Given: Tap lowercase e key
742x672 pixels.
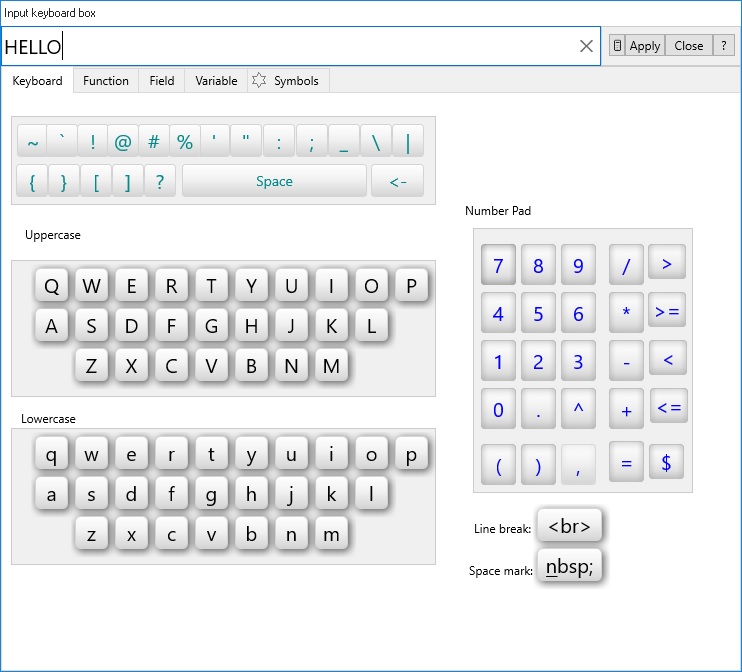Looking at the screenshot, I should point(132,454).
